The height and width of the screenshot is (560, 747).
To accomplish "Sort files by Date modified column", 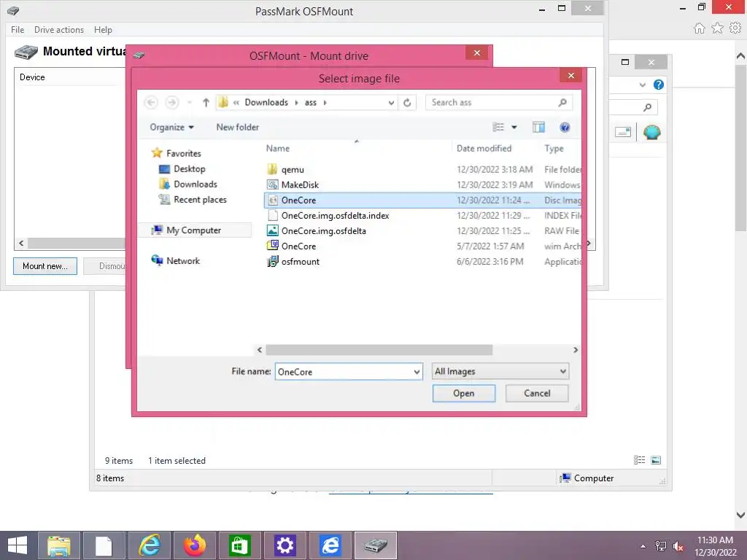I will 484,149.
